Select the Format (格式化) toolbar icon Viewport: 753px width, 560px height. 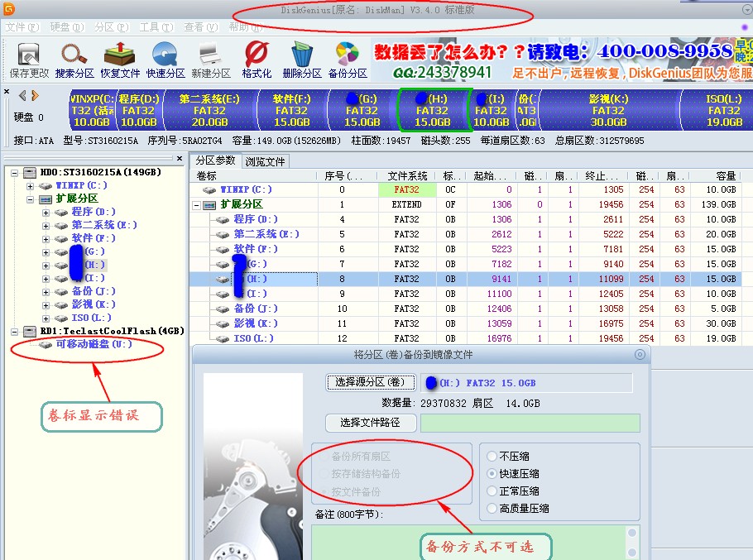(x=257, y=60)
